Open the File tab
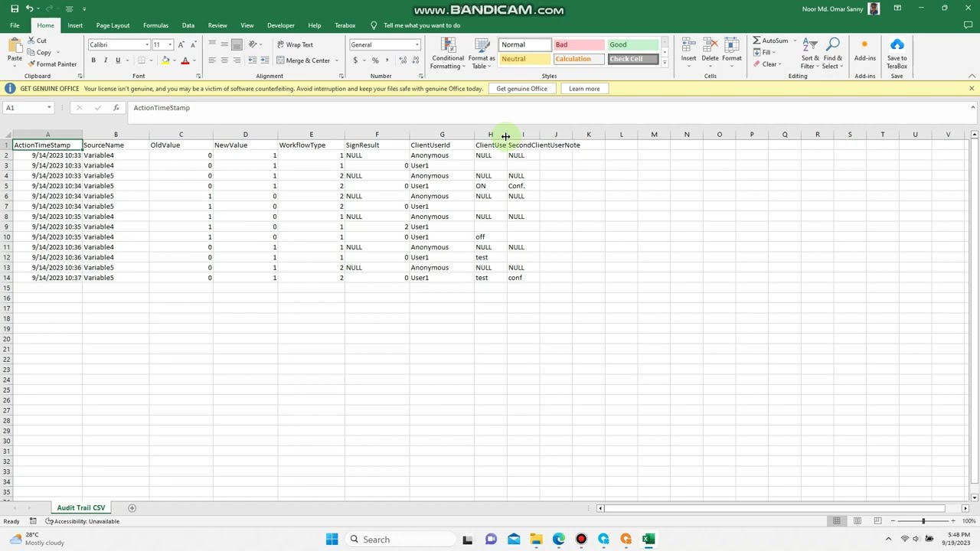 15,25
